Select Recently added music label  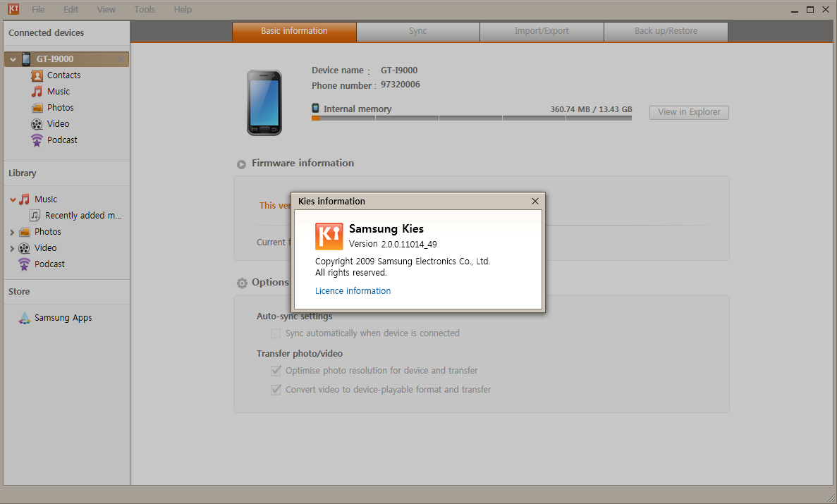[83, 215]
